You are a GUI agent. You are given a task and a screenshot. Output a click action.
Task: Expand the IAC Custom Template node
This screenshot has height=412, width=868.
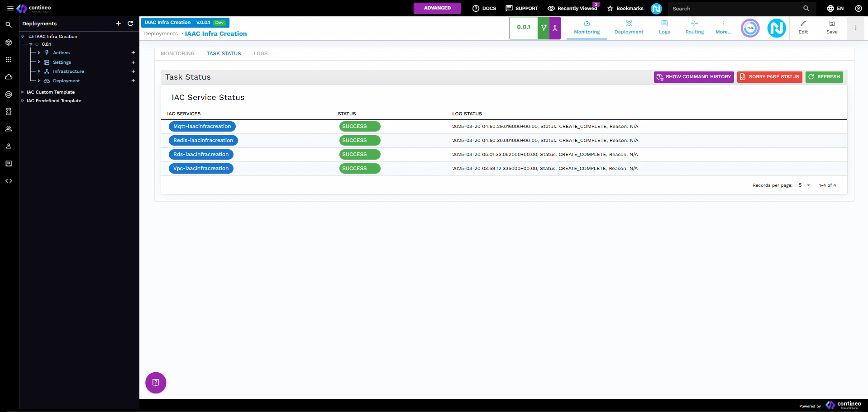(23, 92)
